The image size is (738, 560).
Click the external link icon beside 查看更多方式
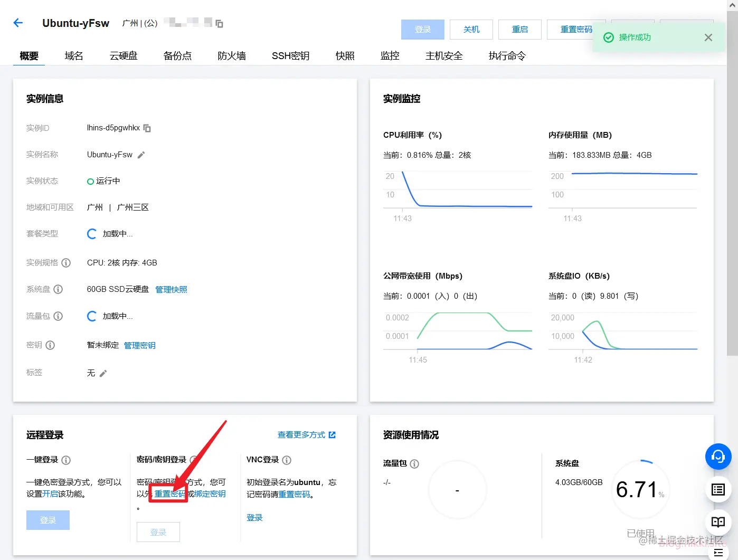[x=332, y=434]
